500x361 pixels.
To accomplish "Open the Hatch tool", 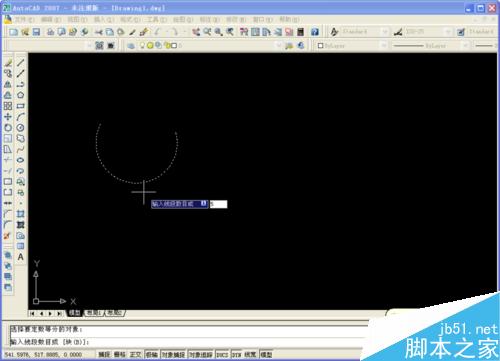I will coord(21,214).
